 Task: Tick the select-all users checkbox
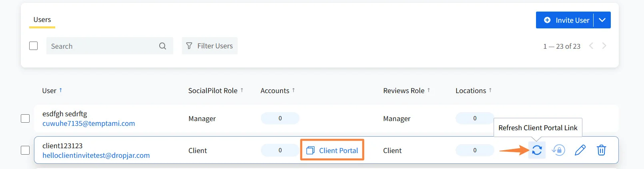pyautogui.click(x=34, y=46)
